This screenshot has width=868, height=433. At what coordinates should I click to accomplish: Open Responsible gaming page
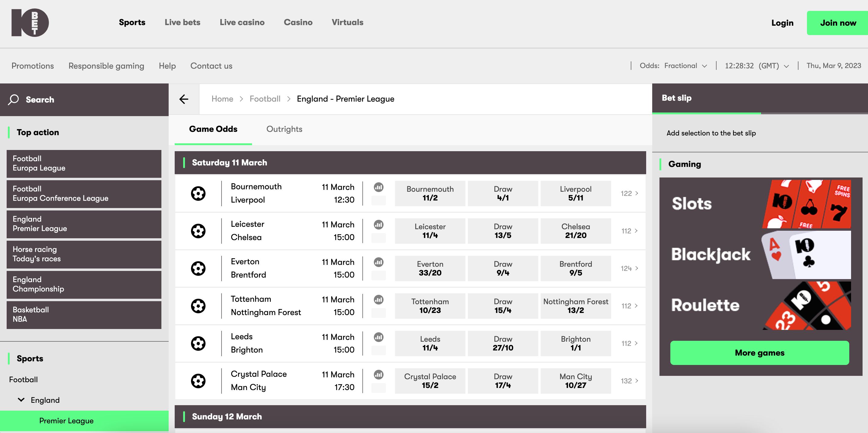click(x=106, y=66)
